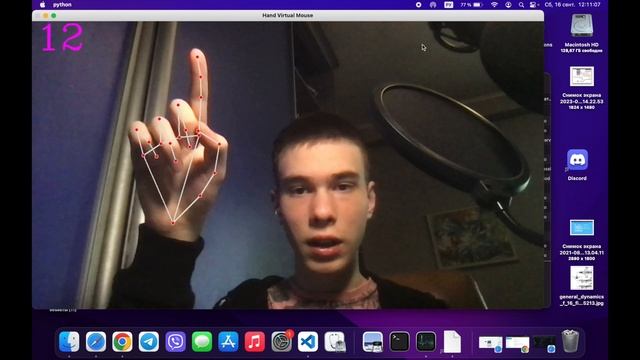Open the blank document icon in the Dock

tap(452, 341)
